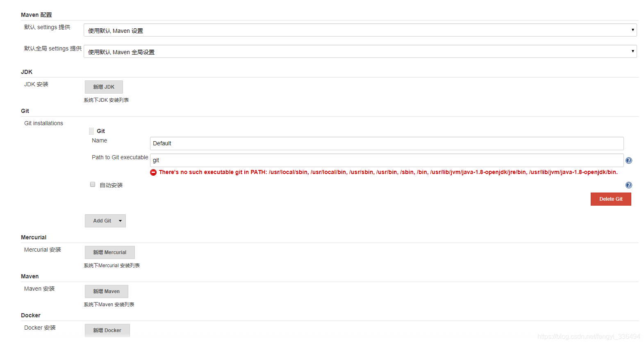Click the 新增 Docker button
644x344 pixels.
pos(107,330)
